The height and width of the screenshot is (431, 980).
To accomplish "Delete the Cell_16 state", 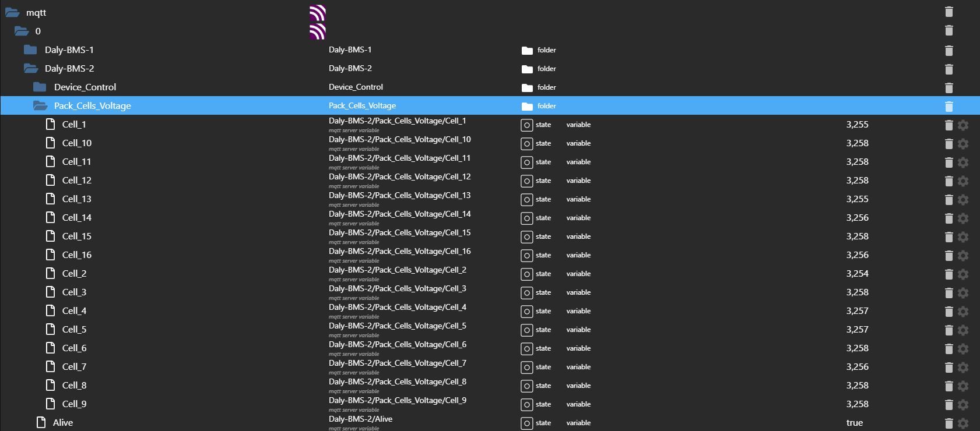I will [x=949, y=256].
